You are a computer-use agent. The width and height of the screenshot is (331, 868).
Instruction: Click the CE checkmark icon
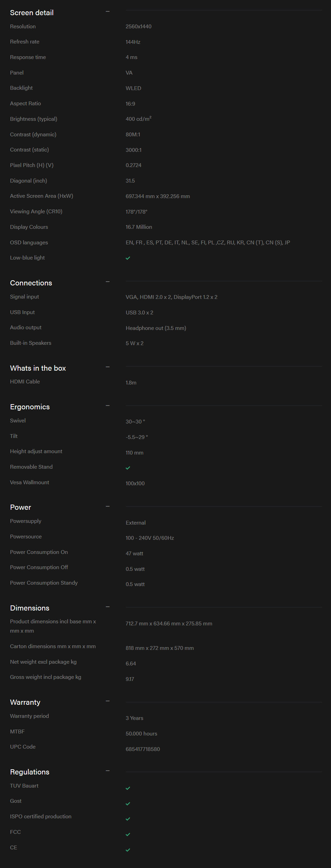tap(128, 850)
